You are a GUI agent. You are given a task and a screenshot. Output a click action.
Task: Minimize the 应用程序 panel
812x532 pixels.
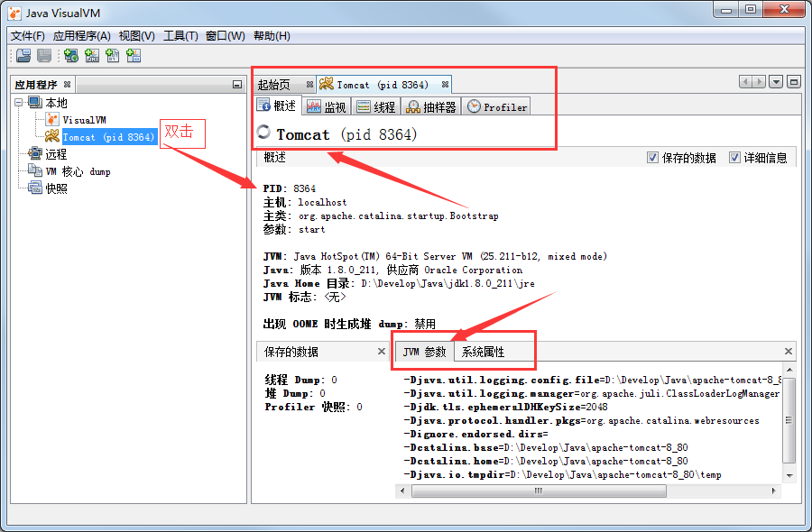pos(236,85)
